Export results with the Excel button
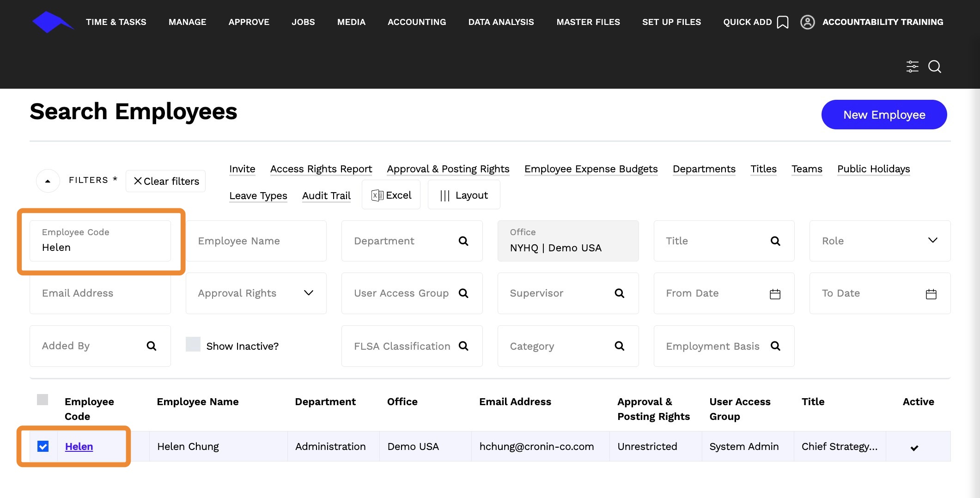The height and width of the screenshot is (498, 980). [x=391, y=195]
